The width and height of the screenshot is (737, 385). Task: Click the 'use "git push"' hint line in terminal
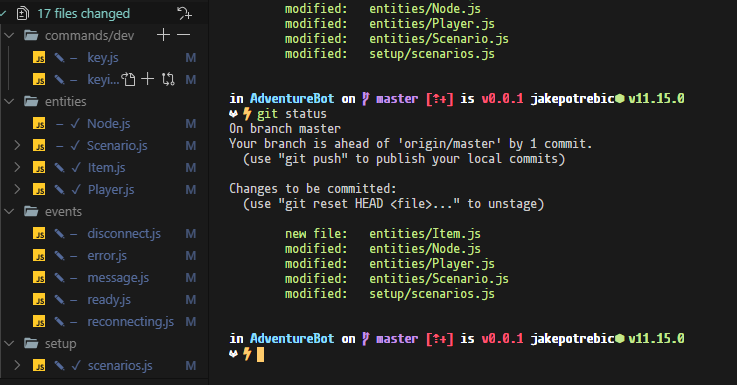point(404,159)
